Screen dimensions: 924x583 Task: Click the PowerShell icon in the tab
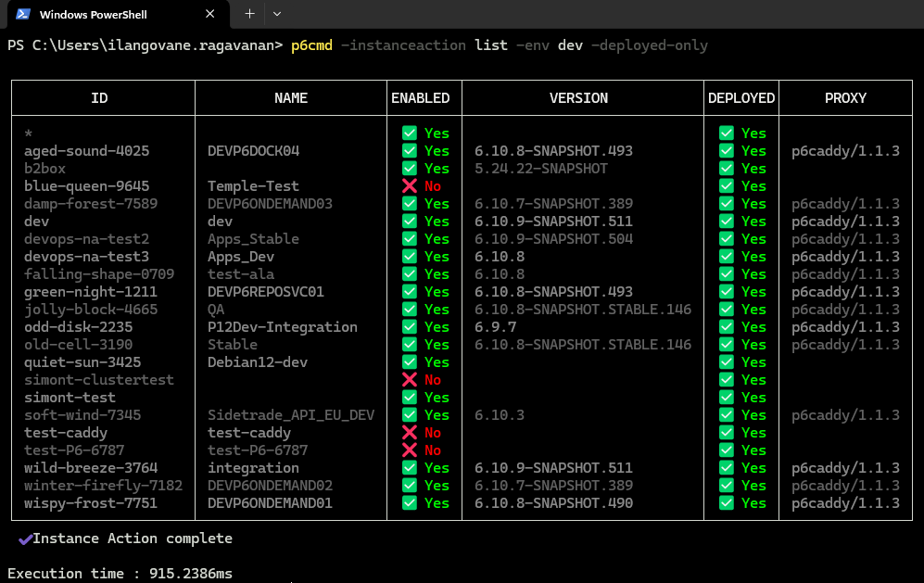pos(23,14)
